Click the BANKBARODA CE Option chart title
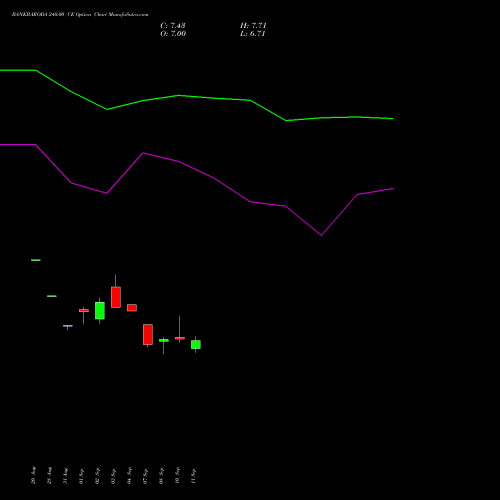This screenshot has height=500, width=500. [80, 14]
